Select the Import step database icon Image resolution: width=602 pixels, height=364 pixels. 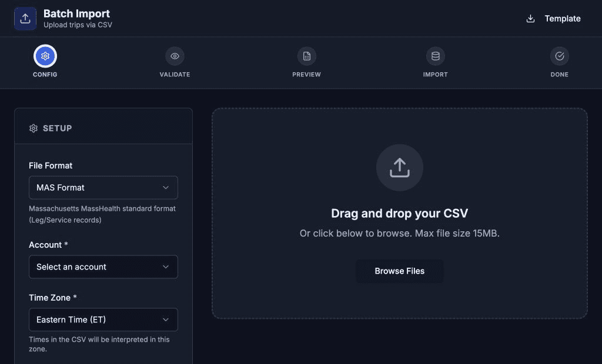(x=436, y=56)
